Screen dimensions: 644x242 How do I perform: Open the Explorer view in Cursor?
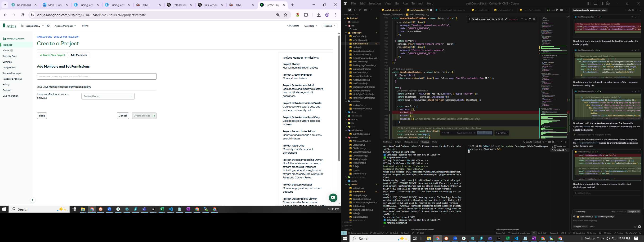pyautogui.click(x=349, y=10)
